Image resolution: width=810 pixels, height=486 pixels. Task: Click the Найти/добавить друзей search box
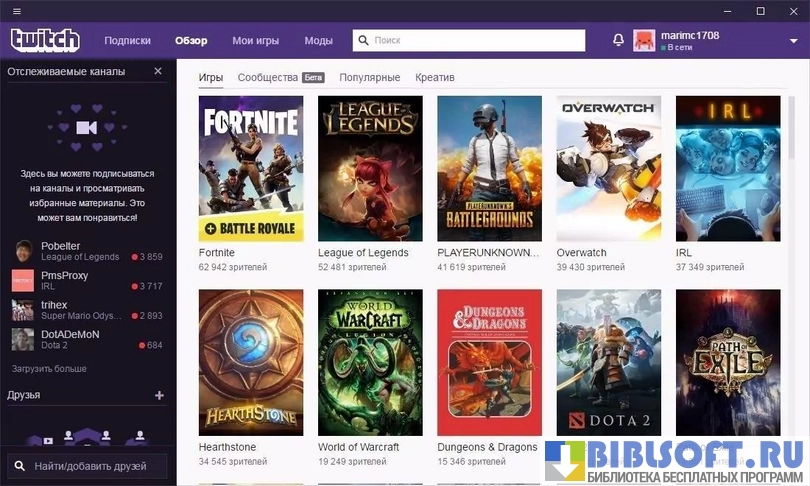click(x=88, y=466)
